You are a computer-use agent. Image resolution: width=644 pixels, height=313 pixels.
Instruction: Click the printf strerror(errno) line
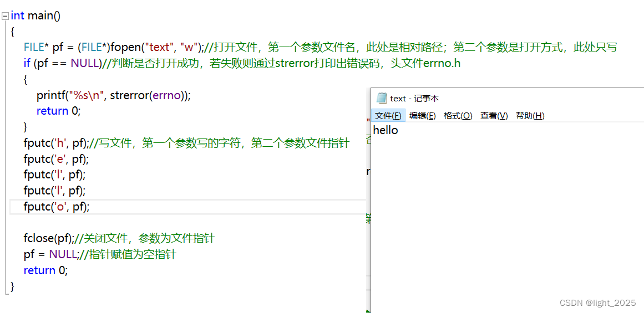114,96
